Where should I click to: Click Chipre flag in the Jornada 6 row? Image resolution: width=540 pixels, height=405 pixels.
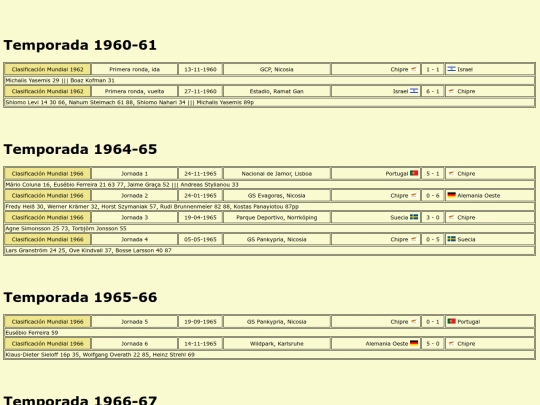(451, 343)
